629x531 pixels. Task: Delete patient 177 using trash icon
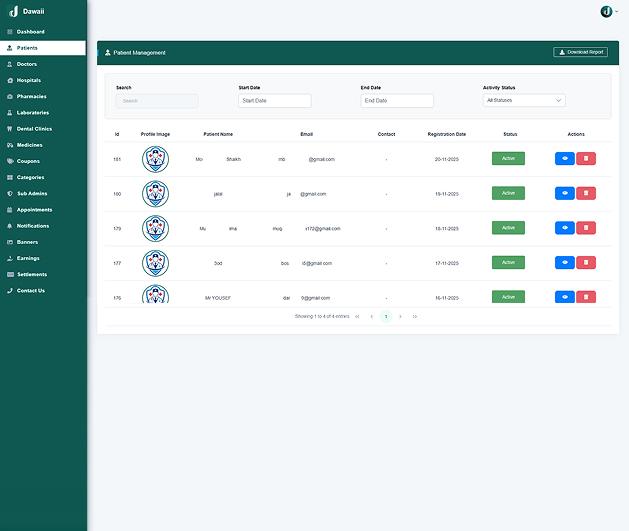pos(586,262)
